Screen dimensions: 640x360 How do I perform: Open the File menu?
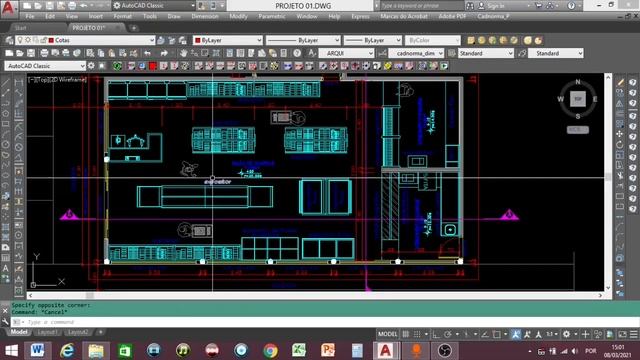click(30, 16)
